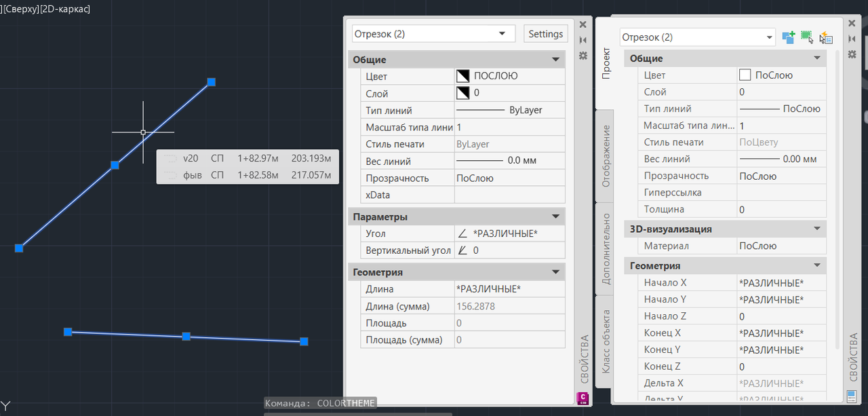Switch to the Отображение tab
The image size is (868, 416).
[605, 156]
